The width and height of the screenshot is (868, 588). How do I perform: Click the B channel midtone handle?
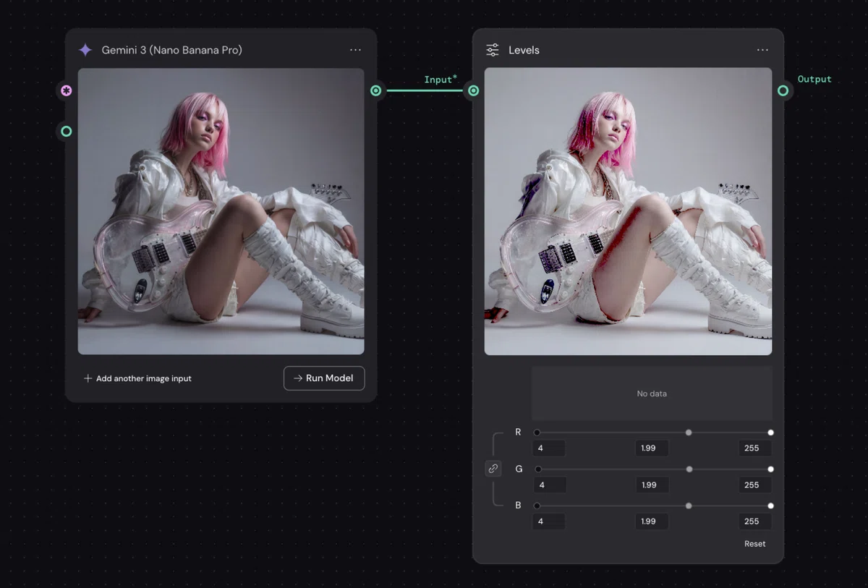pos(689,506)
